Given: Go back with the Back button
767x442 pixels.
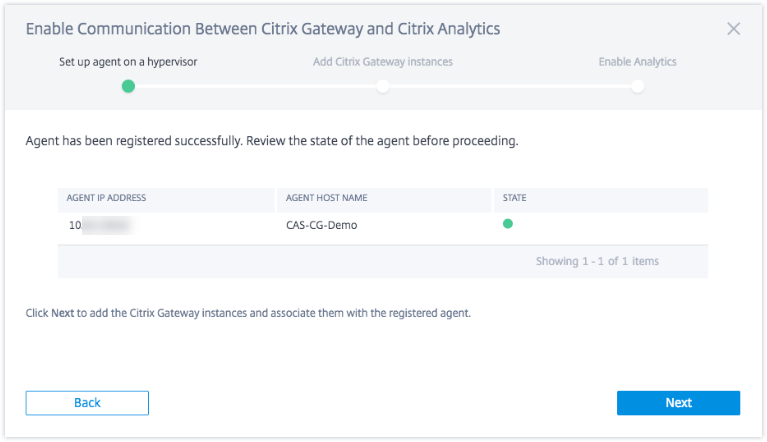Looking at the screenshot, I should click(x=87, y=402).
